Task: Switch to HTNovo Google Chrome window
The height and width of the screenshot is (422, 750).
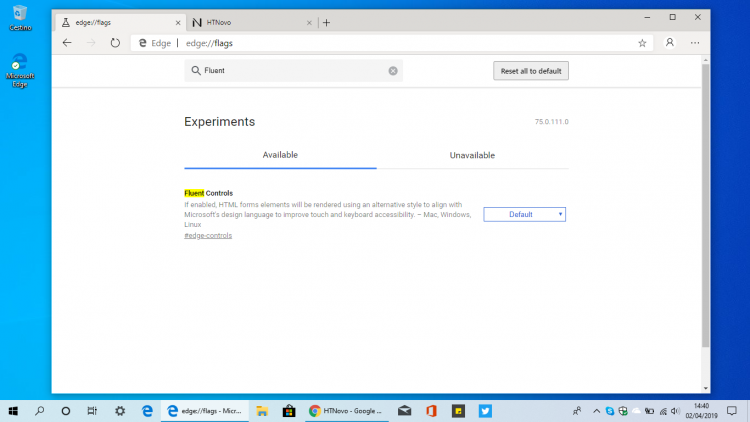Action: point(346,411)
